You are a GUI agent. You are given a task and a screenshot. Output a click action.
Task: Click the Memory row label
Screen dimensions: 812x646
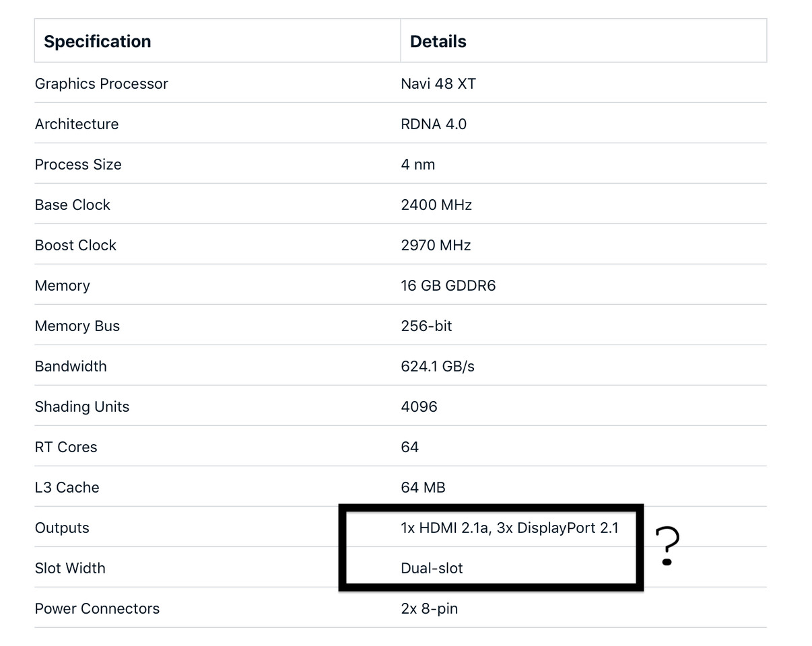tap(63, 286)
